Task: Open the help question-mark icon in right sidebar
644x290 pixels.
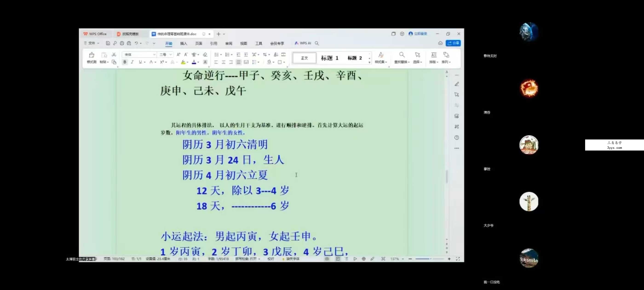Action: 457,137
